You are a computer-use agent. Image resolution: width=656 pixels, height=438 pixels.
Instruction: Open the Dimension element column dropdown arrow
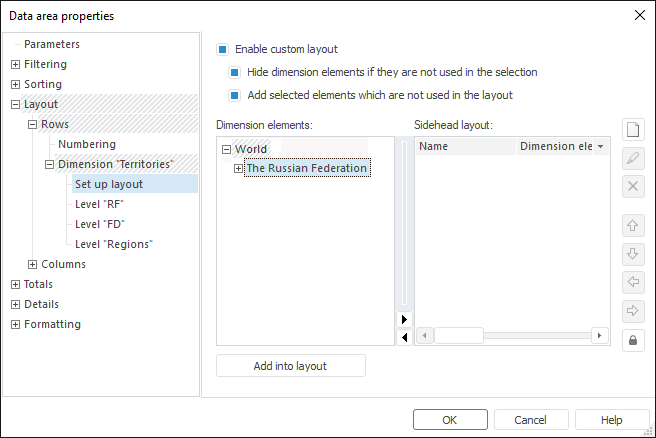[600, 147]
